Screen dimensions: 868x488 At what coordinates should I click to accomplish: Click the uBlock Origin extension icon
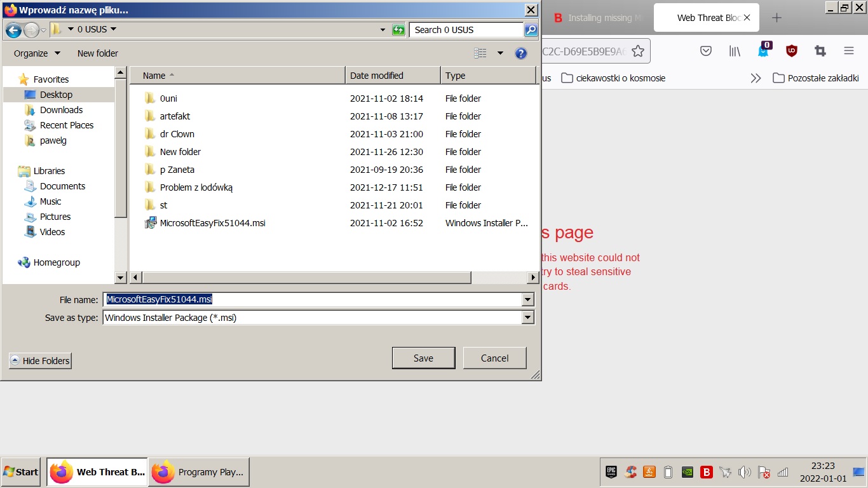point(791,51)
